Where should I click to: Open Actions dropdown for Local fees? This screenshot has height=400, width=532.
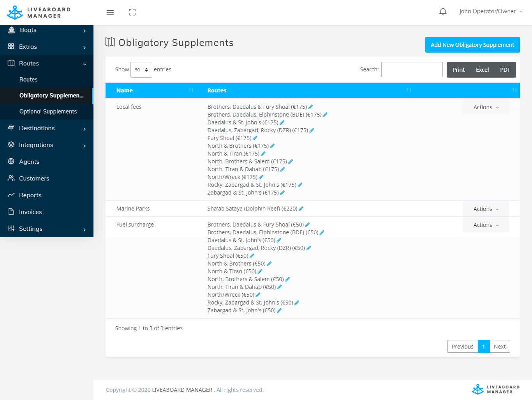[x=486, y=107]
